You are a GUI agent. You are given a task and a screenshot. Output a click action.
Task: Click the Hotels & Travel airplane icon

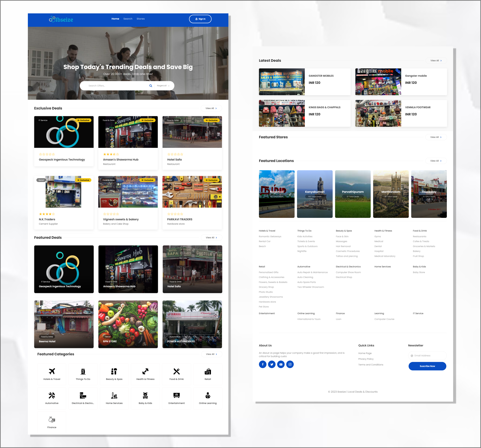coord(52,371)
